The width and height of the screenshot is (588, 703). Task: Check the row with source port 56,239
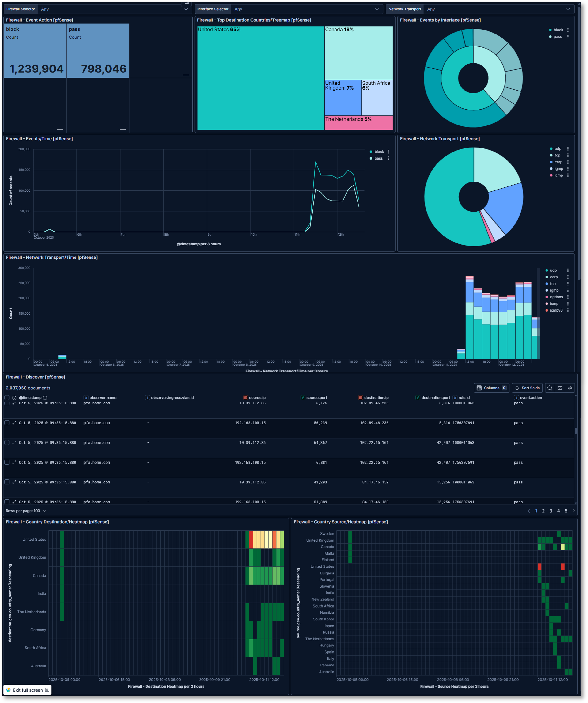tap(7, 423)
